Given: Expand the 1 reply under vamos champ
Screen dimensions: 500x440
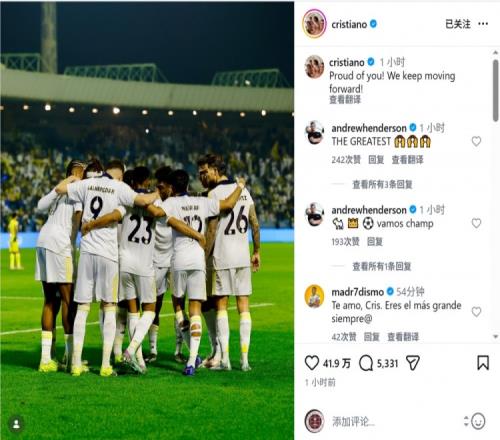Looking at the screenshot, I should 382,266.
